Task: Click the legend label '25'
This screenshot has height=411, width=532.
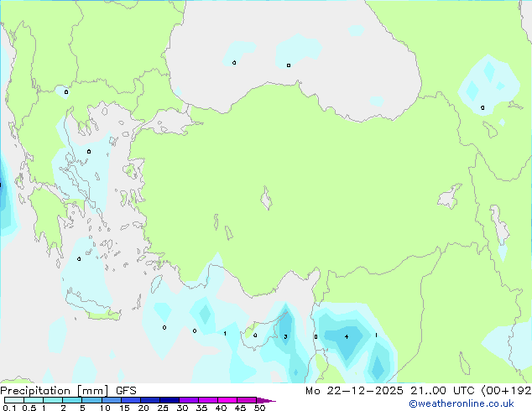Action: (163, 408)
